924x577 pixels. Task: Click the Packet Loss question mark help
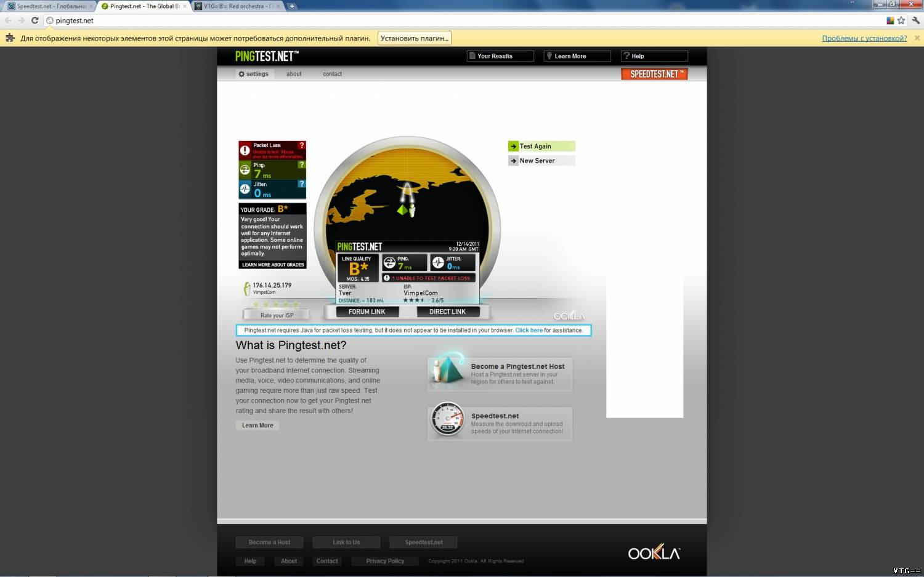point(302,145)
